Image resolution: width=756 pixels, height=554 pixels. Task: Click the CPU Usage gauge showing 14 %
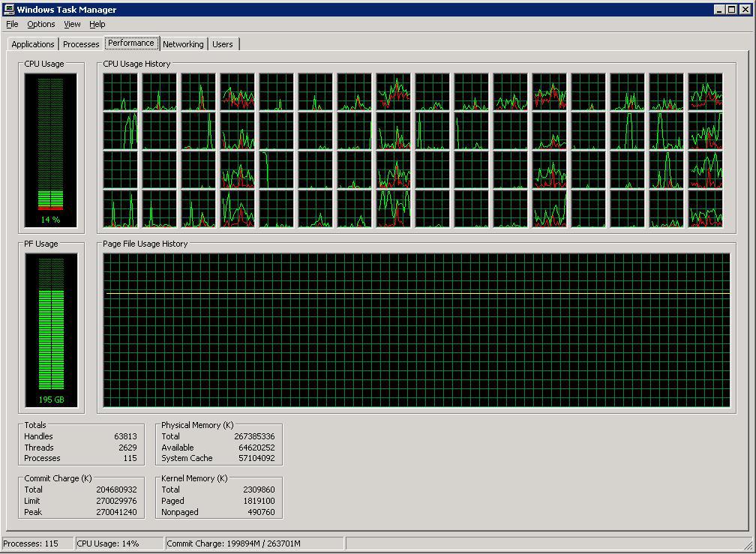pos(50,150)
